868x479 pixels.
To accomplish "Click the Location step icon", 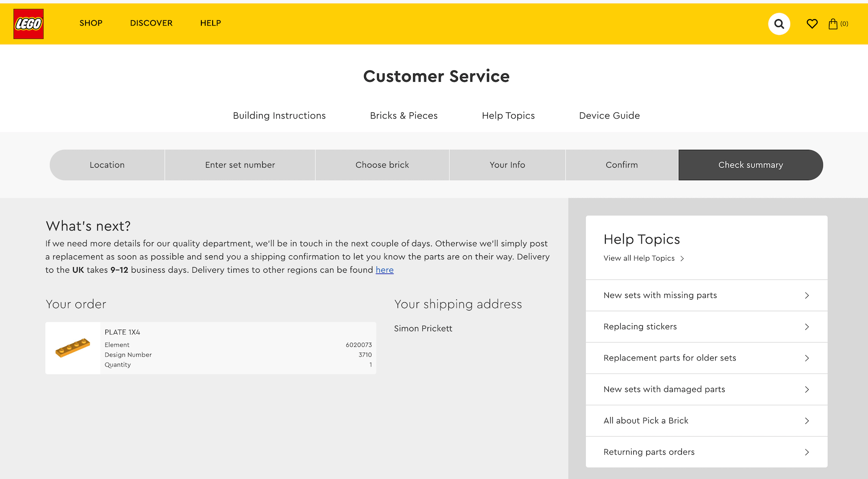I will 107,165.
